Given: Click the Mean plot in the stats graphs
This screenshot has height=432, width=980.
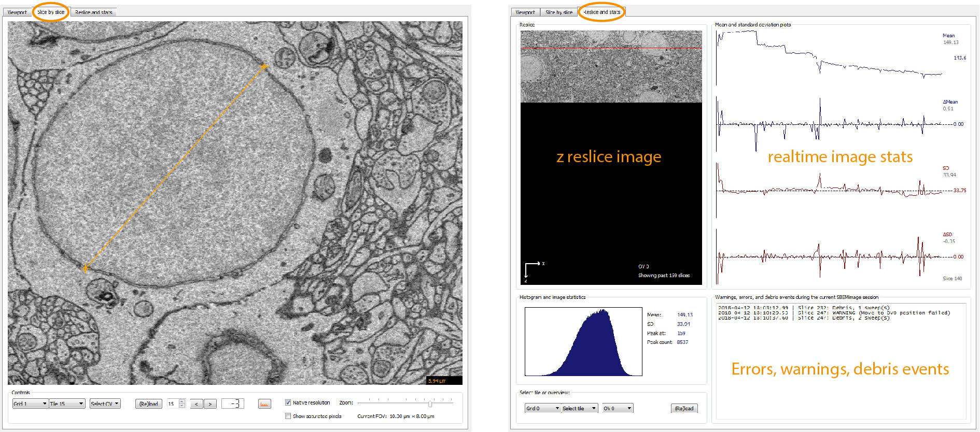Looking at the screenshot, I should [829, 57].
